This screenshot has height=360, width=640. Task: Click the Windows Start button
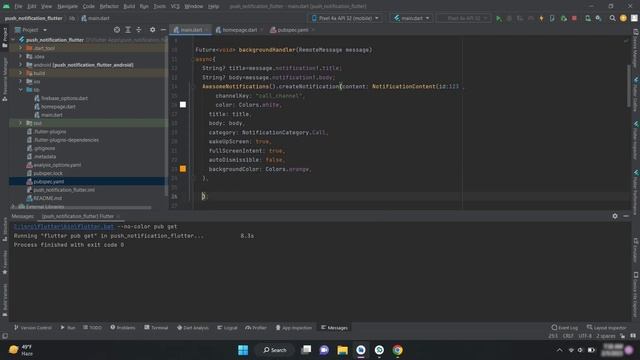pos(243,350)
